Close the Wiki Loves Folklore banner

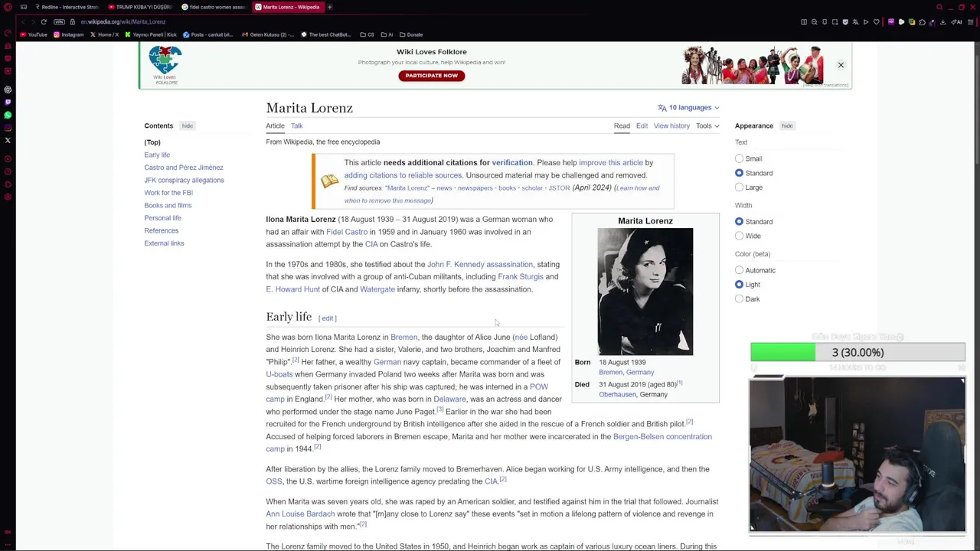(x=841, y=65)
